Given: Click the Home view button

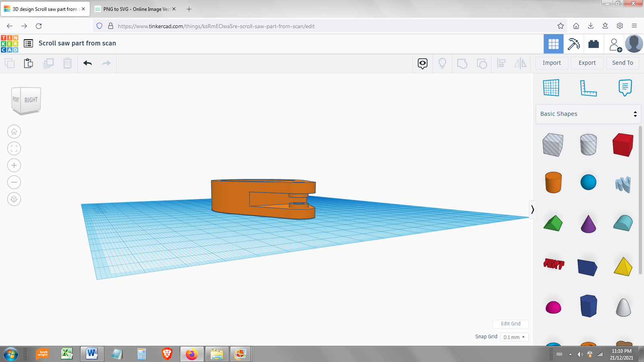Looking at the screenshot, I should (14, 132).
